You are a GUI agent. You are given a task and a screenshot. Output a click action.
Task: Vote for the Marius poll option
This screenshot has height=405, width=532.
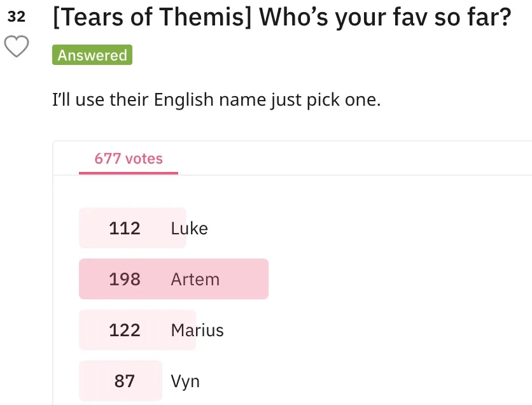click(x=197, y=330)
